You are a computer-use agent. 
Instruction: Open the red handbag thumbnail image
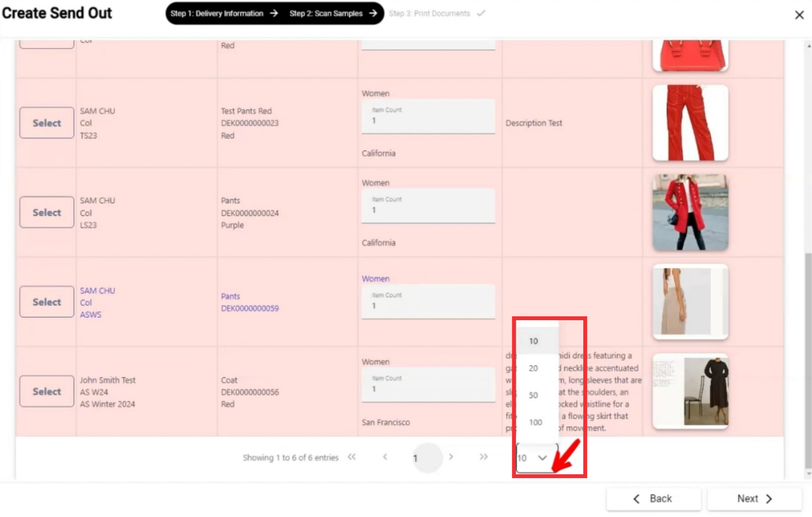(690, 55)
